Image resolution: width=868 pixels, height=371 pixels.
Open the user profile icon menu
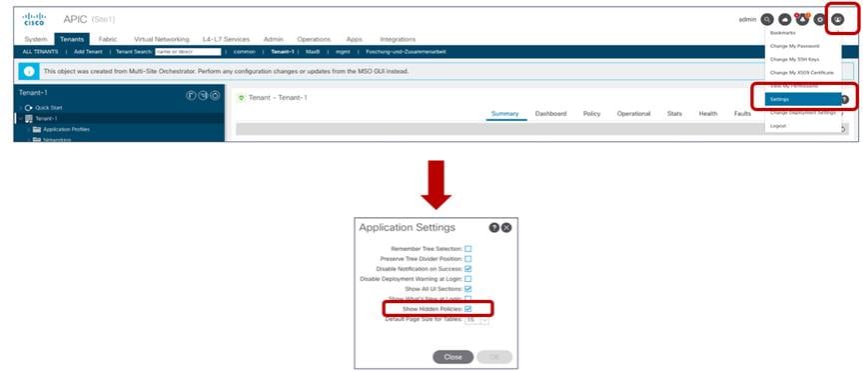tap(838, 19)
